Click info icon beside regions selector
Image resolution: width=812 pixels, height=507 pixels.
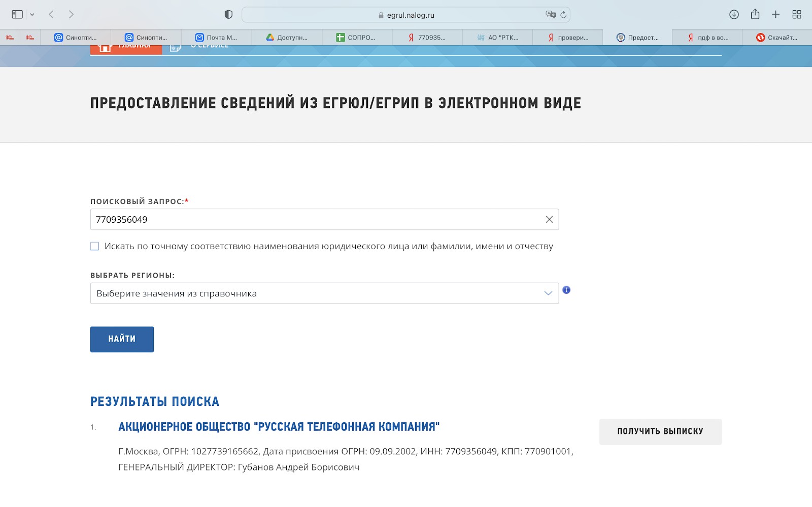(567, 290)
